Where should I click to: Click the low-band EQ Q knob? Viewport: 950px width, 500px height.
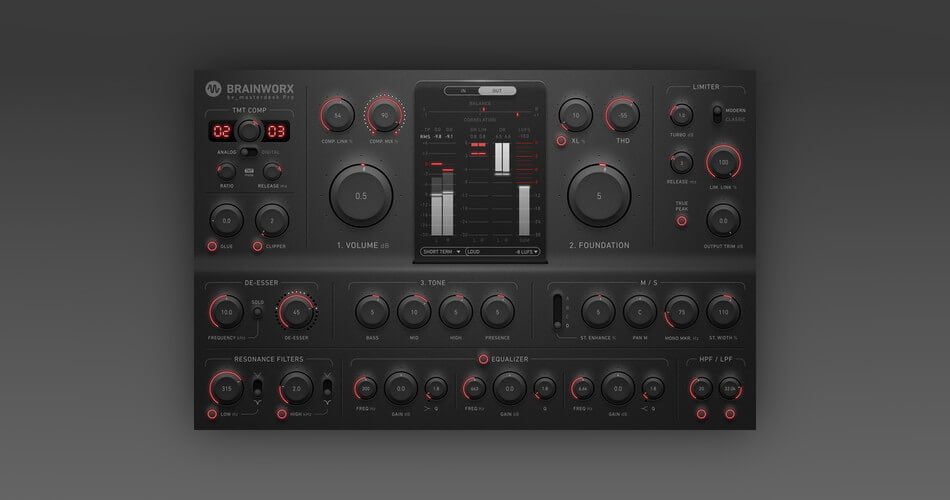point(436,388)
